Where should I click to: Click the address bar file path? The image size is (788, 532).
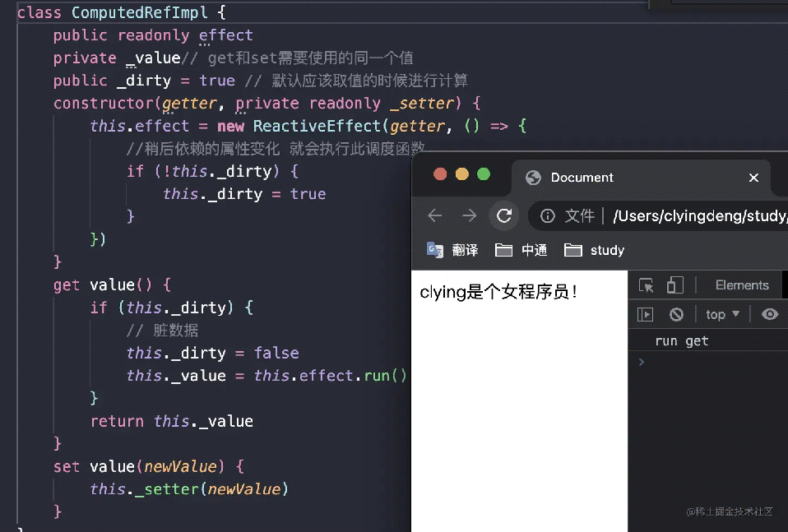[699, 215]
